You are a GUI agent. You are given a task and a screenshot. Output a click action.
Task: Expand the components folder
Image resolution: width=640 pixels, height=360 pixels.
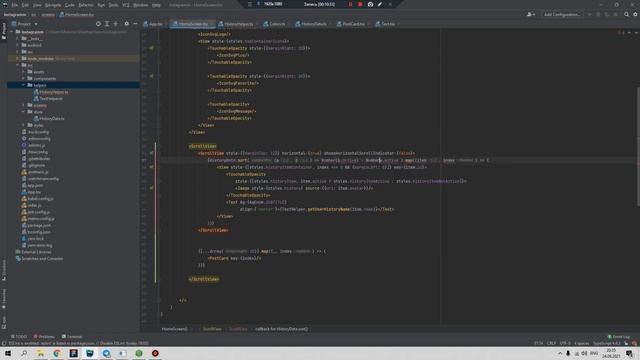point(23,78)
